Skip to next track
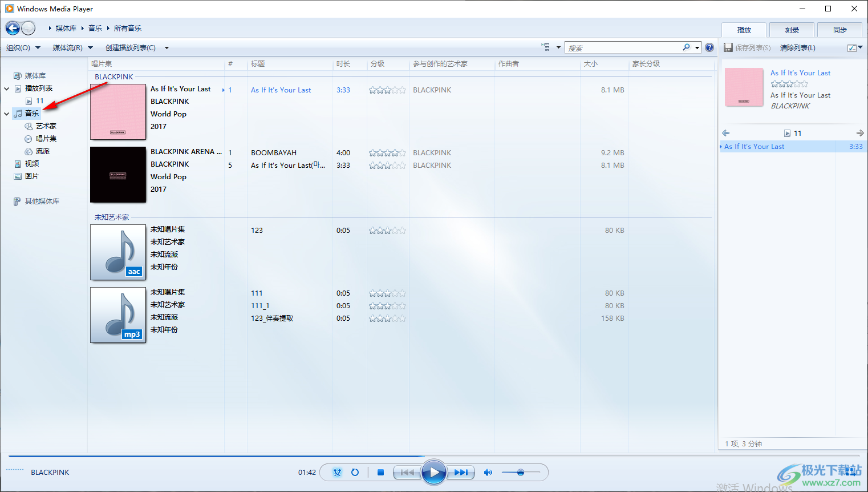The height and width of the screenshot is (492, 868). [461, 472]
